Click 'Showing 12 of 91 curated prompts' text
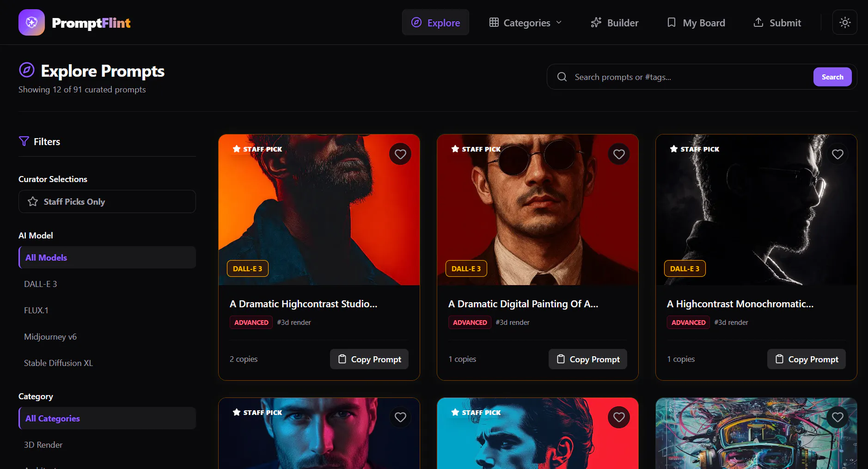 [x=82, y=89]
